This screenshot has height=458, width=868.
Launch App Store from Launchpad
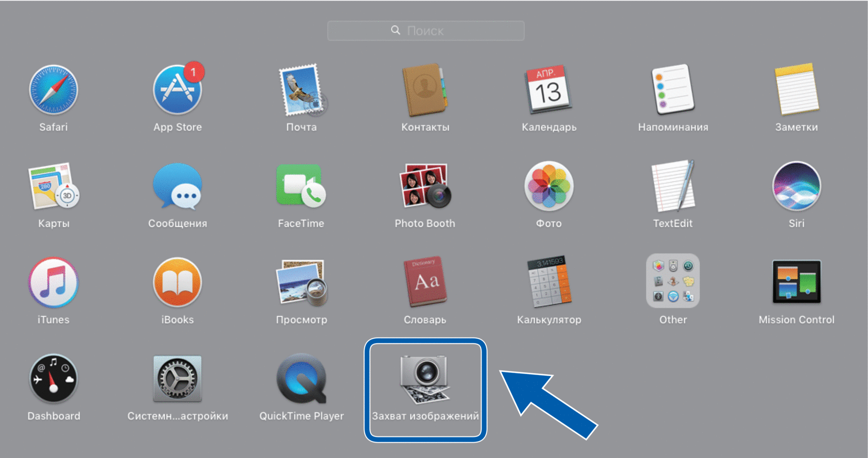coord(178,90)
